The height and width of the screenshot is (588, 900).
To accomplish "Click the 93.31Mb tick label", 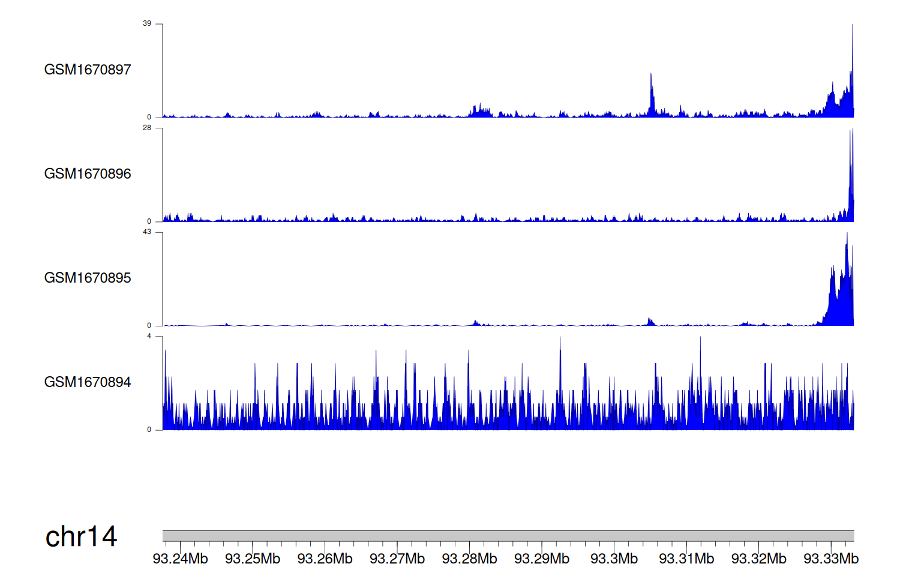I will coord(686,559).
